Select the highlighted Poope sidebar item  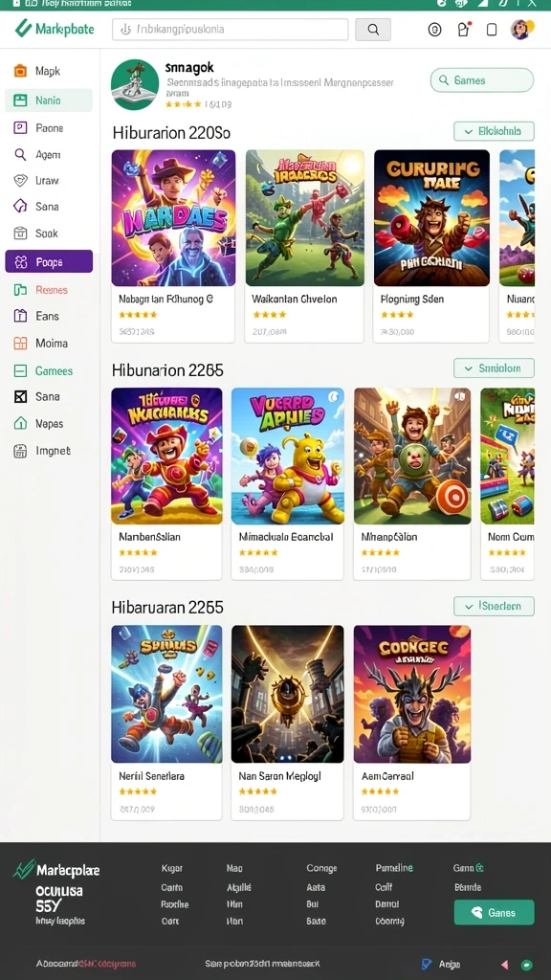(x=49, y=262)
